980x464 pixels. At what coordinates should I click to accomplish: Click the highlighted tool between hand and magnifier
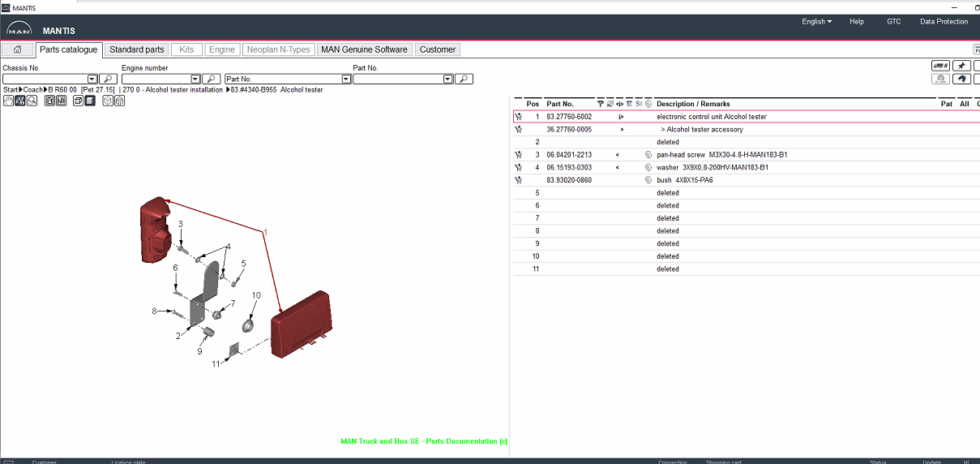(20, 101)
